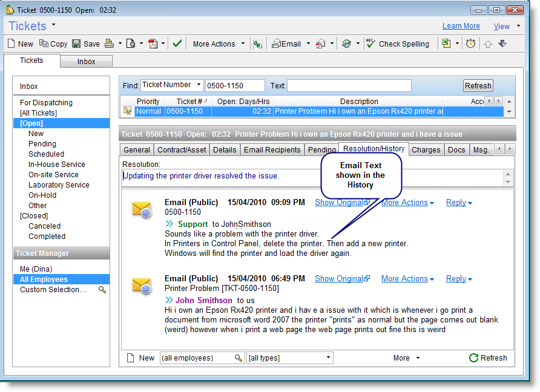
Task: Click Show Original on the Support email
Action: pyautogui.click(x=342, y=203)
